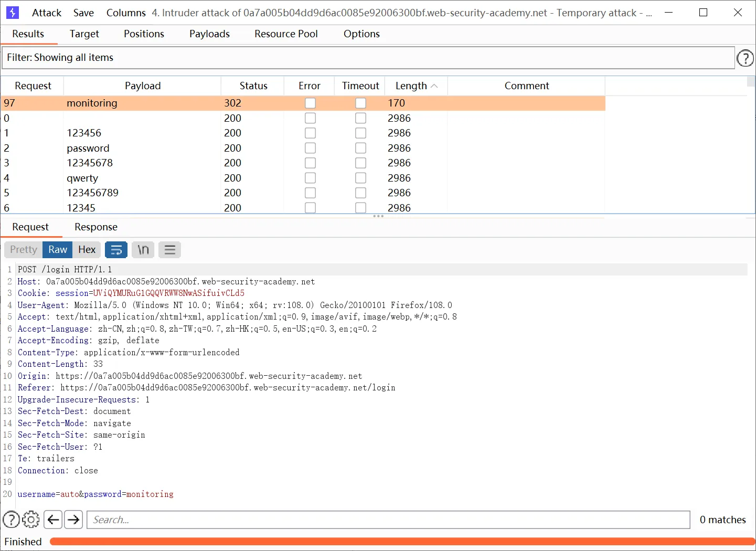This screenshot has width=756, height=551.
Task: Sort by Comment column header
Action: pyautogui.click(x=526, y=86)
